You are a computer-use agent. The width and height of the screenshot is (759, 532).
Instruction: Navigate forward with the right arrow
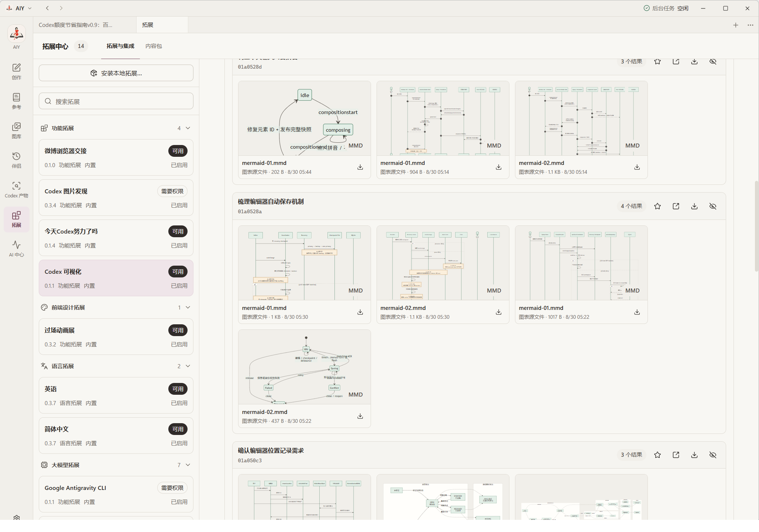pyautogui.click(x=61, y=8)
